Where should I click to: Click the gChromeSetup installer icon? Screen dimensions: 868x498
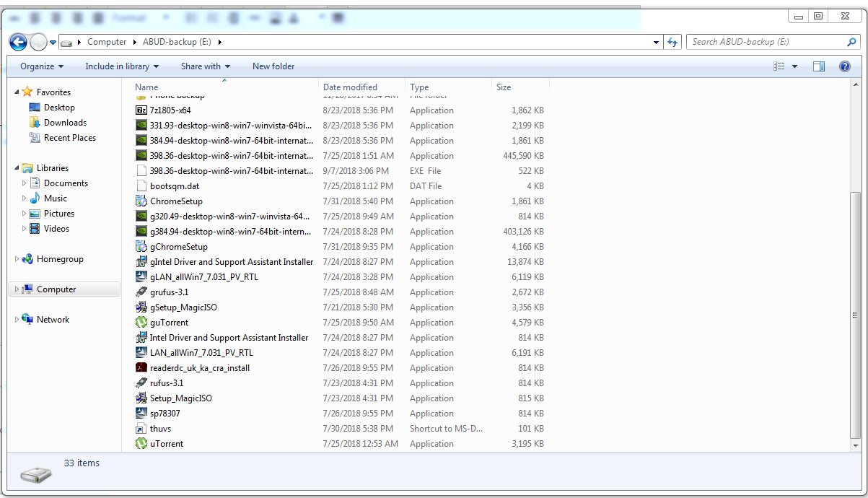141,247
